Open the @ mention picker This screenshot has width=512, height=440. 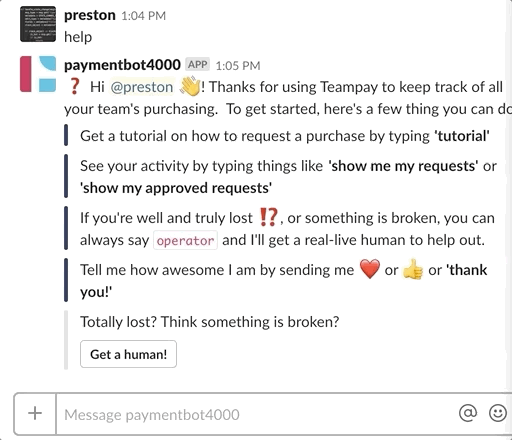click(468, 413)
